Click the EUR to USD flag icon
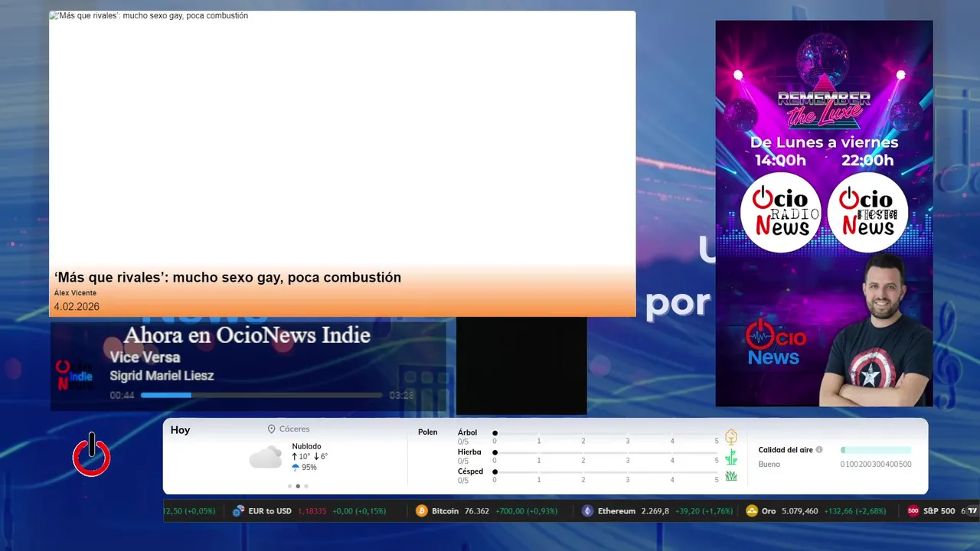The height and width of the screenshot is (551, 980). [x=238, y=511]
